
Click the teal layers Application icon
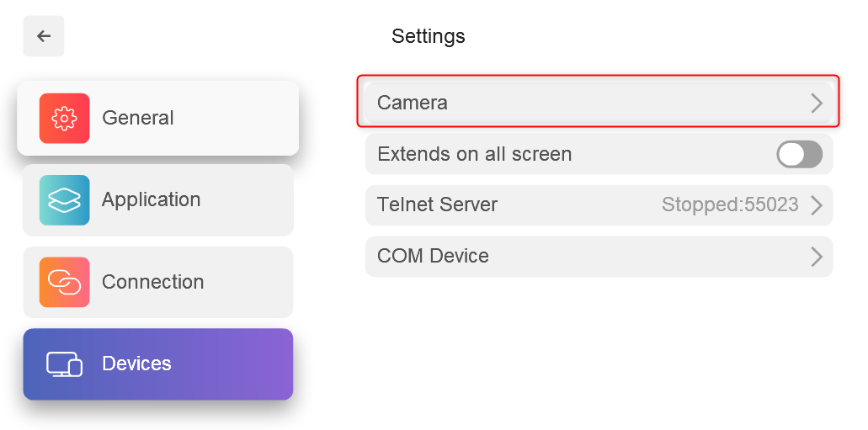point(64,199)
